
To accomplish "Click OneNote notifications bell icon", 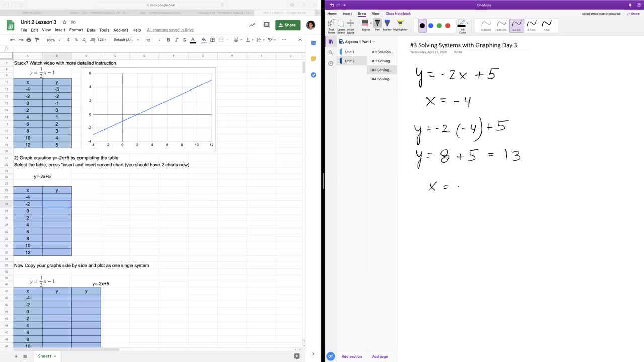I will click(630, 5).
